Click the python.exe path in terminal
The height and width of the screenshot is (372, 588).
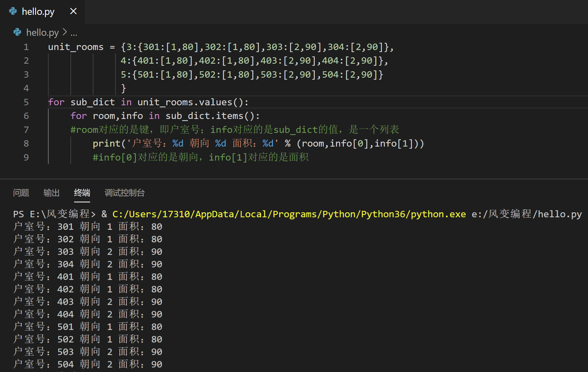289,214
